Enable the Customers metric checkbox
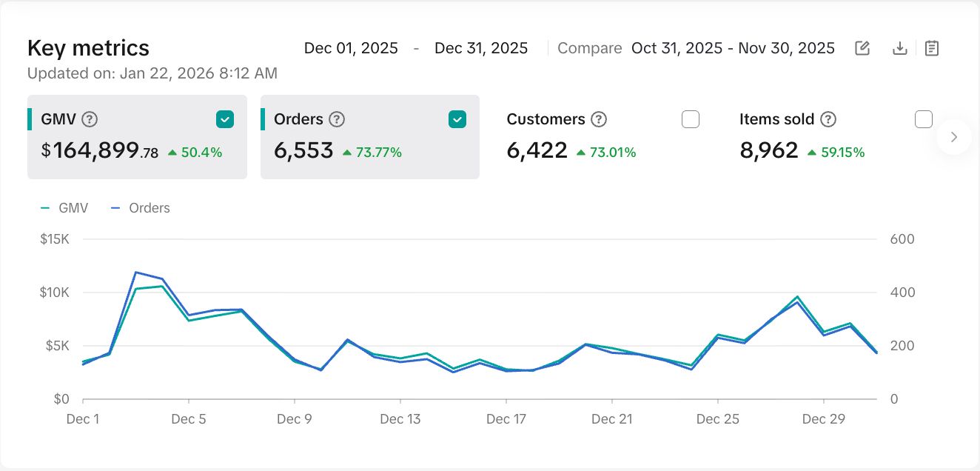This screenshot has height=471, width=980. point(691,119)
